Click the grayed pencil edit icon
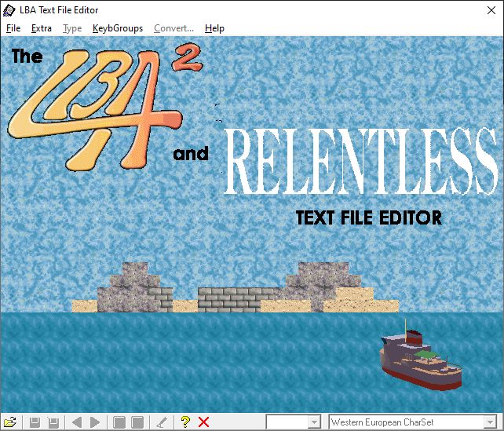This screenshot has height=431, width=504. pyautogui.click(x=162, y=422)
